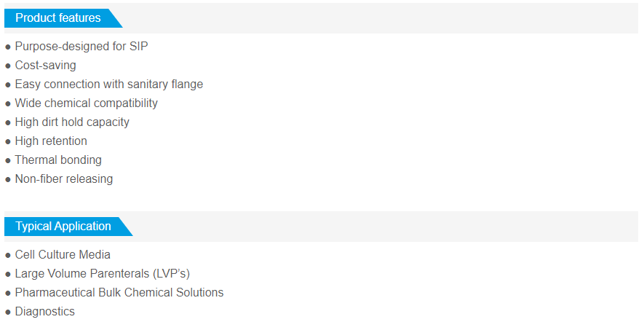The width and height of the screenshot is (644, 330).
Task: Click High dirt hold capacity text
Action: [72, 122]
